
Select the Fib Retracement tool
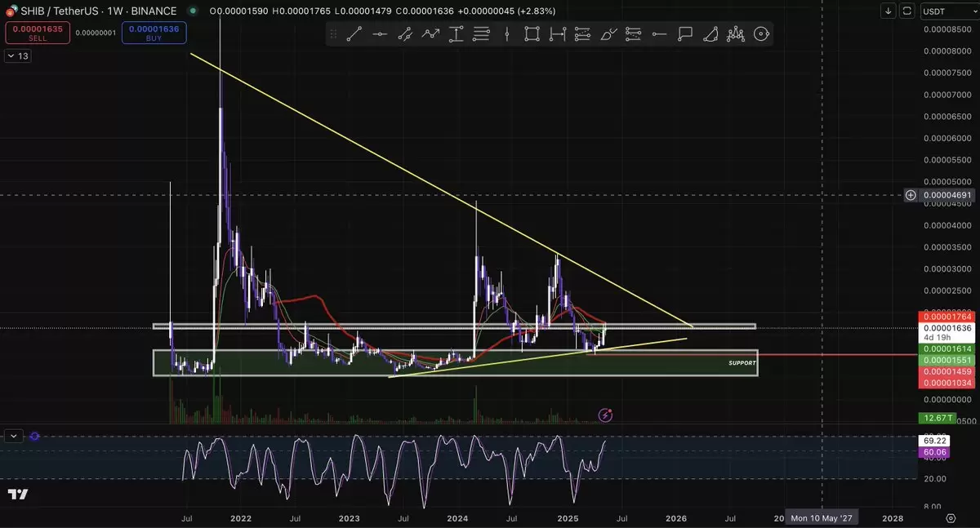(481, 34)
